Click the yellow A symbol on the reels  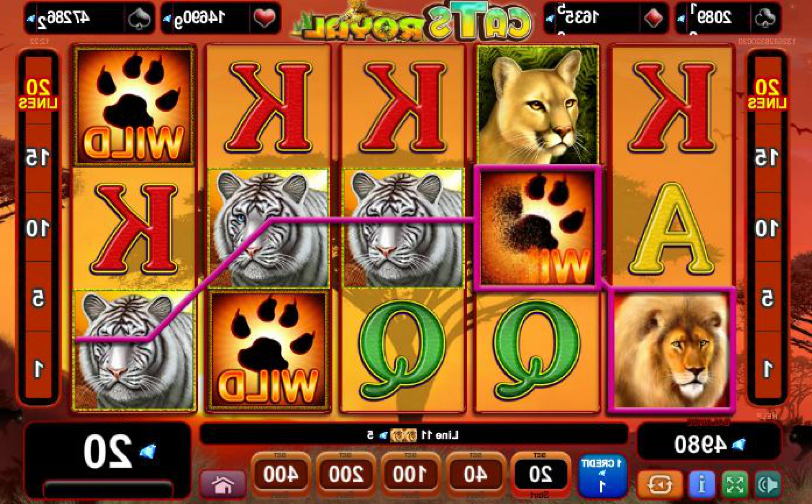[x=672, y=228]
